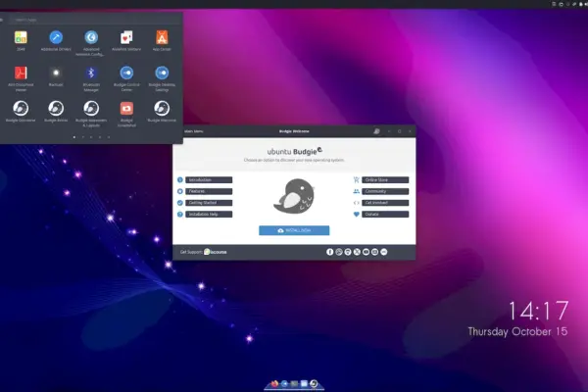Click the shopping cart icon beside Online Store
This screenshot has height=392, width=588.
click(x=357, y=180)
